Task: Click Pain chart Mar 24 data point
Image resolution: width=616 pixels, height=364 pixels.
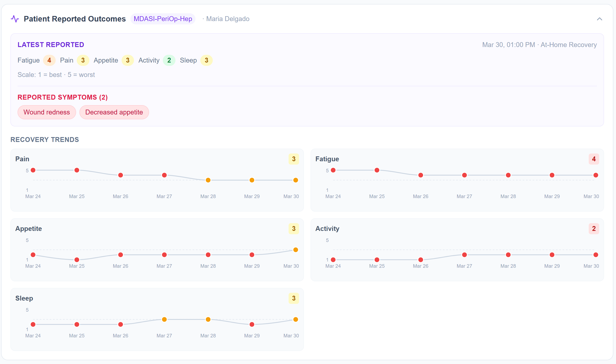Action: click(x=33, y=170)
